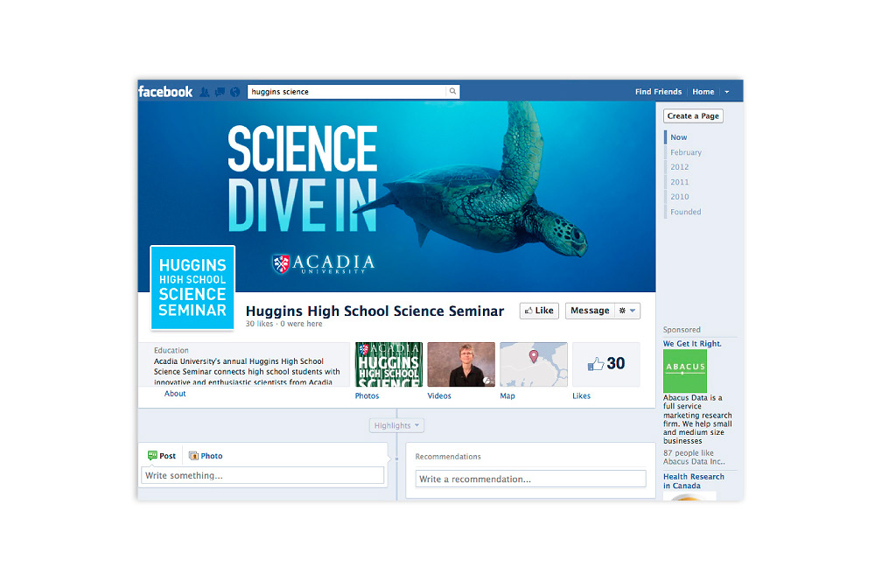Screen dimensions: 882x588
Task: Jump to 2012 in the timeline
Action: click(680, 167)
